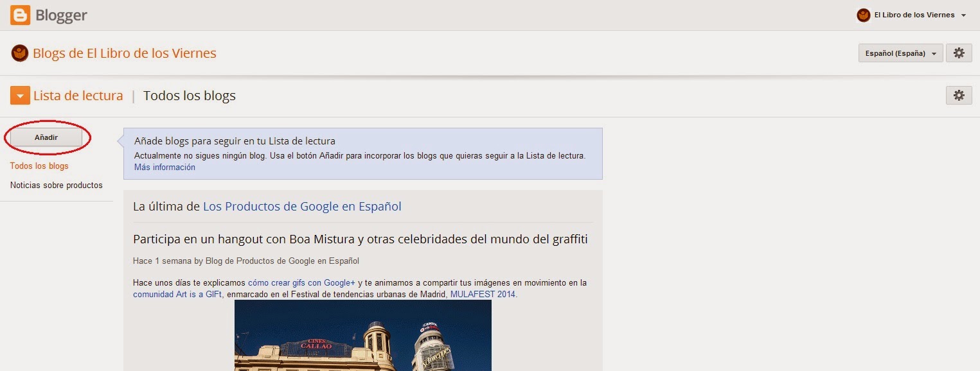Click the Blogs de El Libro de los Viernes heading
The width and height of the screenshot is (980, 371).
tap(125, 53)
